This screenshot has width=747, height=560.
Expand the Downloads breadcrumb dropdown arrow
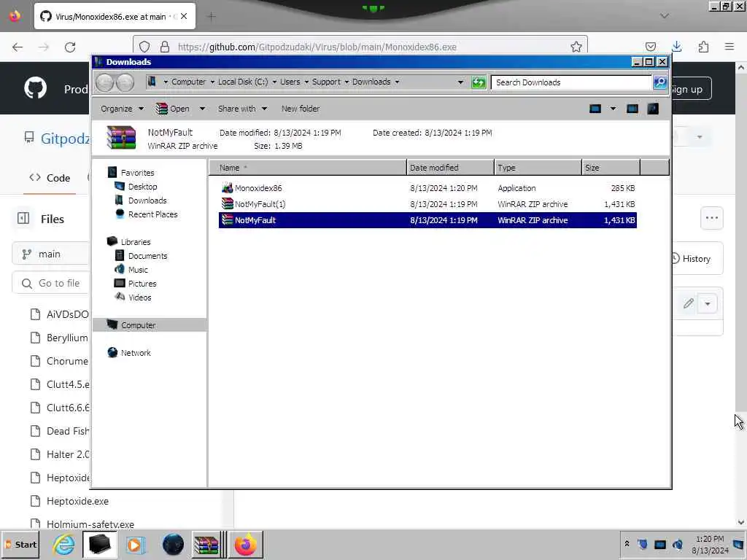(397, 82)
